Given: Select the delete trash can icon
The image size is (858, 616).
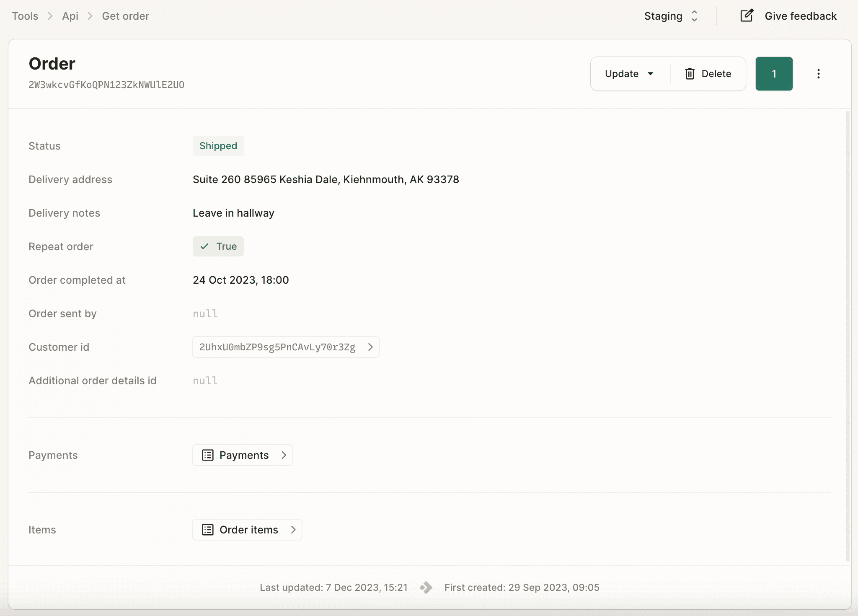Looking at the screenshot, I should click(690, 73).
